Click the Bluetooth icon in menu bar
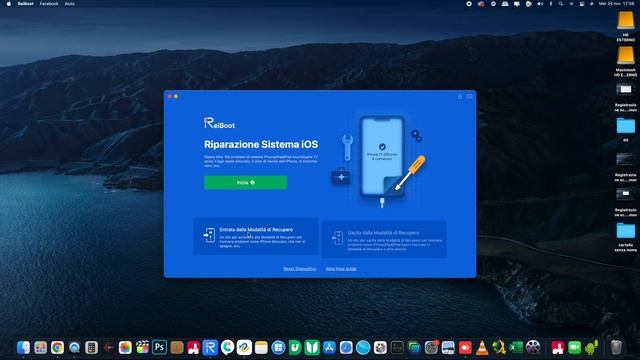Image resolution: width=640 pixels, height=360 pixels. [551, 4]
